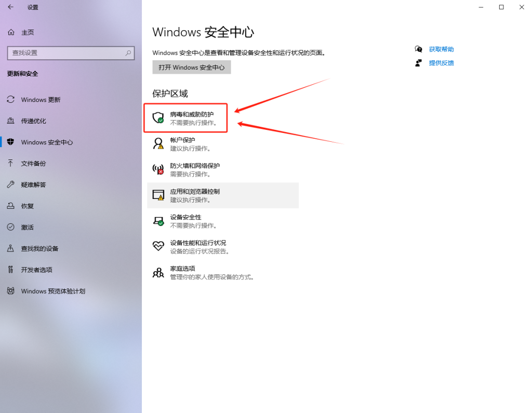The height and width of the screenshot is (413, 532).
Task: Click the 激活 checkmark circle icon
Action: click(x=11, y=227)
